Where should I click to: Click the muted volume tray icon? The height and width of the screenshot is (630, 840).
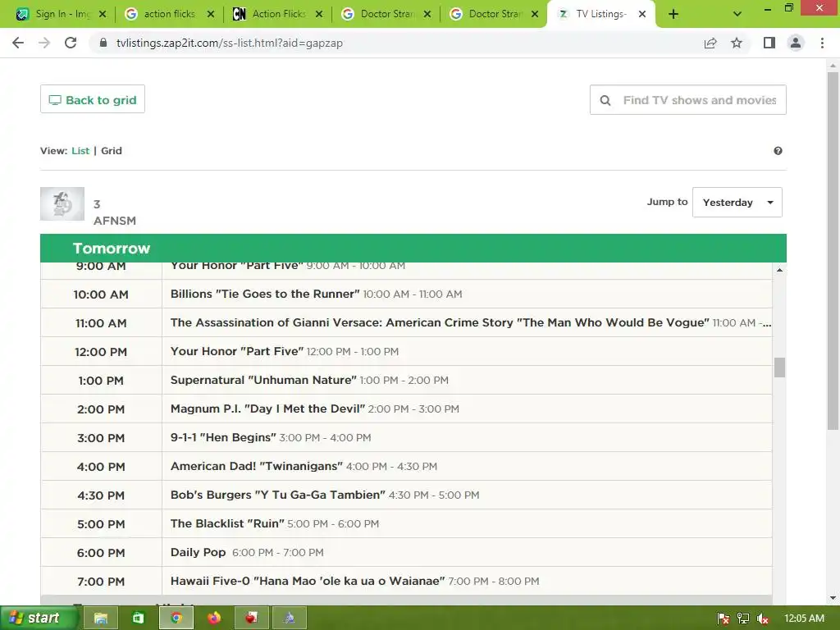(763, 619)
